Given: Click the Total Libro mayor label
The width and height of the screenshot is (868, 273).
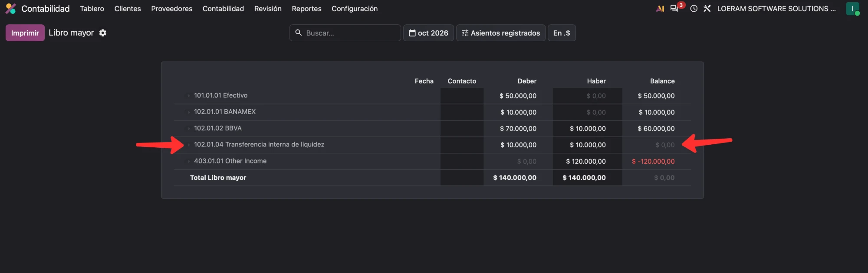Looking at the screenshot, I should pos(218,178).
